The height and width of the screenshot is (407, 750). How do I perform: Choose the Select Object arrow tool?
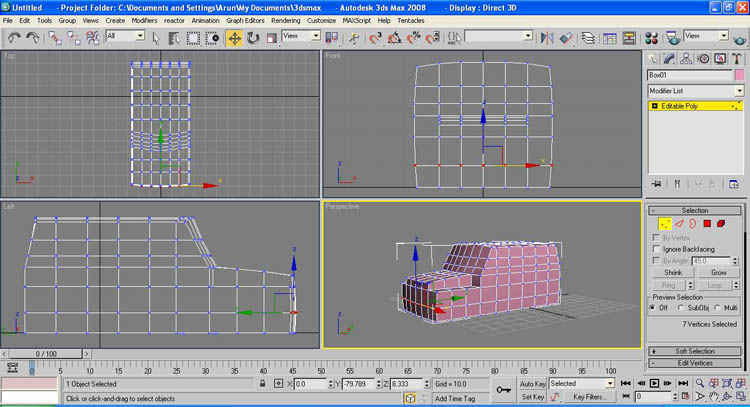pos(156,38)
